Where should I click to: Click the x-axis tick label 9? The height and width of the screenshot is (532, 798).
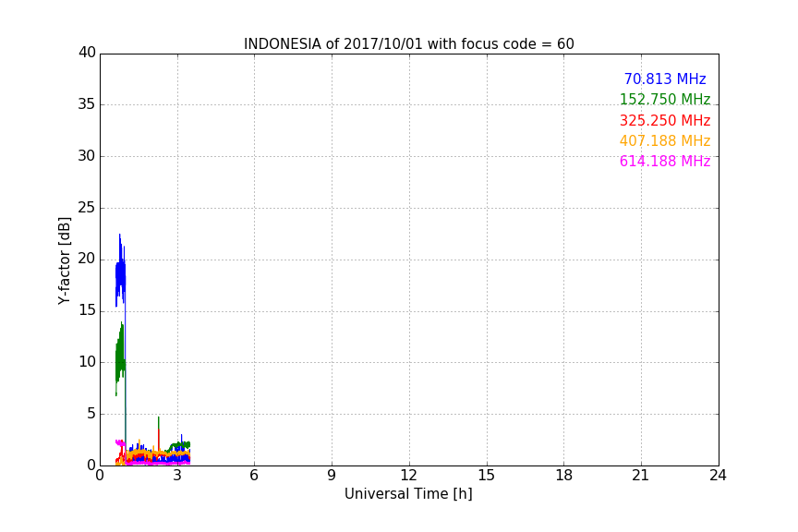[332, 476]
